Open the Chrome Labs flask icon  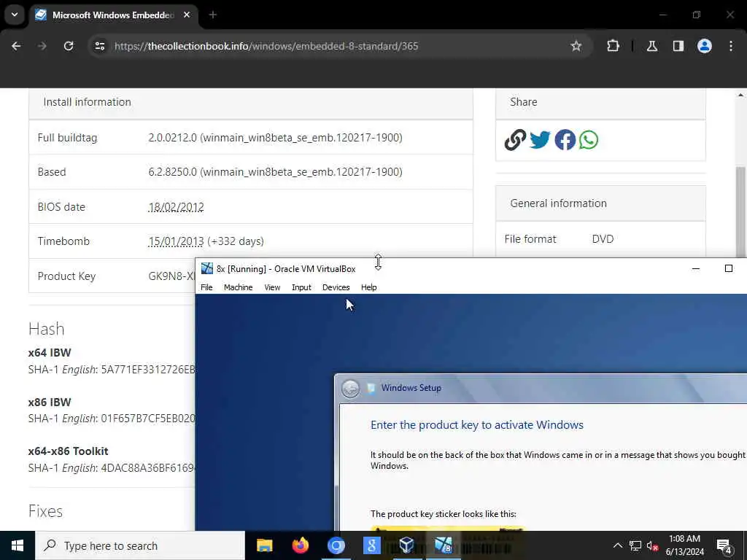pos(652,46)
